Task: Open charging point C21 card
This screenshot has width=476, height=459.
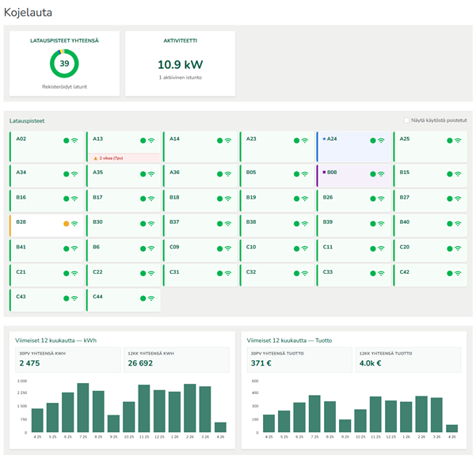Action: click(46, 273)
